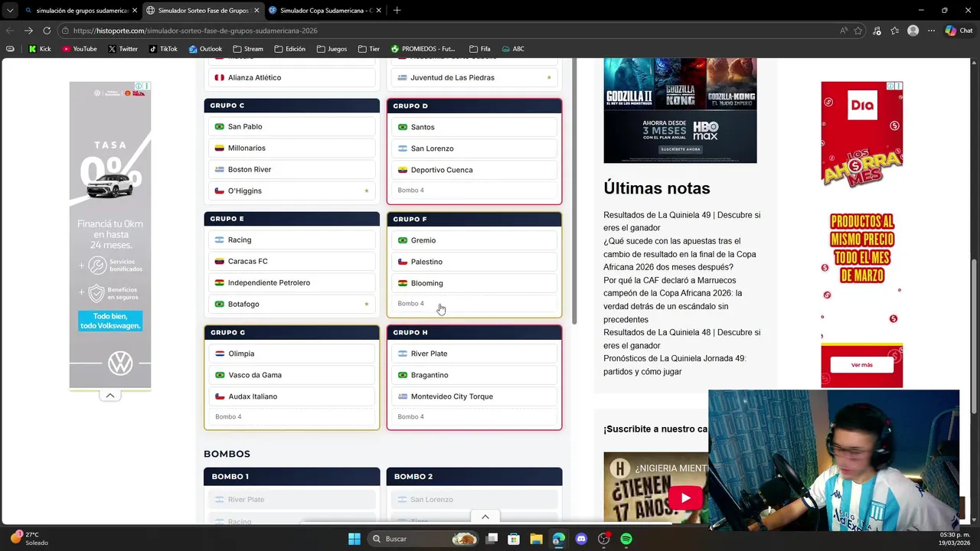Open the tab search dropdown arrow
This screenshot has height=551, width=980.
click(9, 10)
